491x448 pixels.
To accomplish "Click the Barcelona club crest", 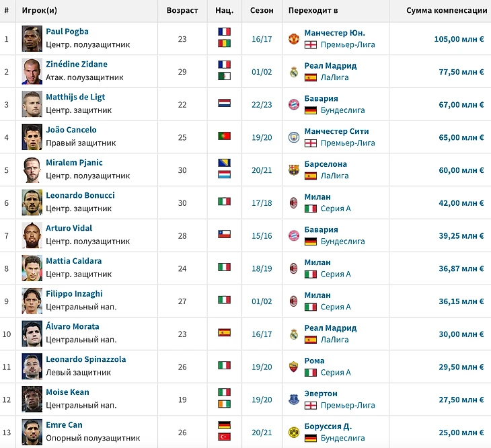I will [x=293, y=170].
